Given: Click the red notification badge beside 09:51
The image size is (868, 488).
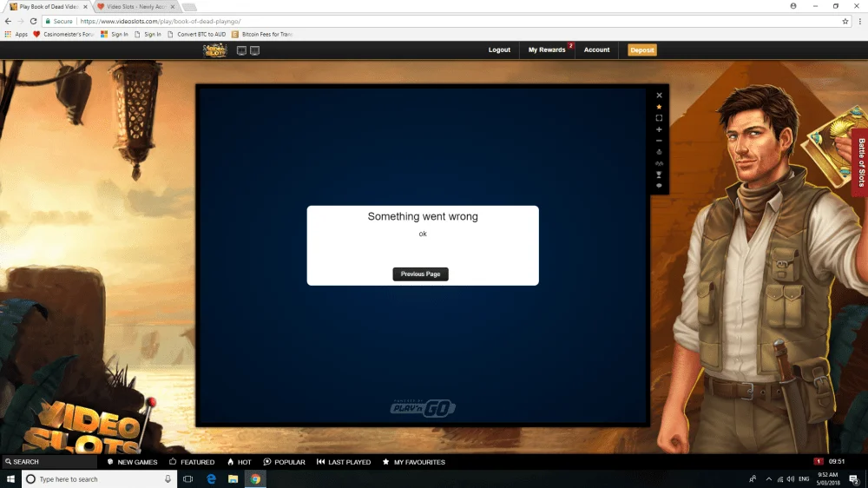Looking at the screenshot, I should (x=819, y=461).
